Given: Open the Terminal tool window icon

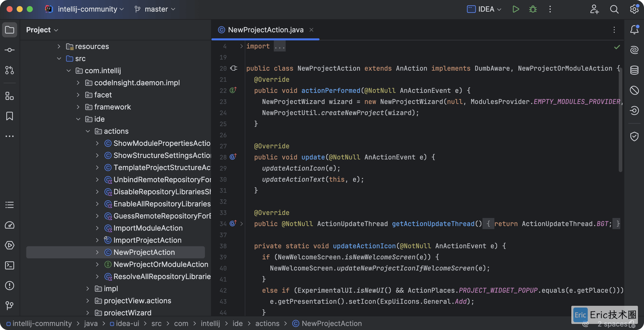Looking at the screenshot, I should [x=10, y=265].
